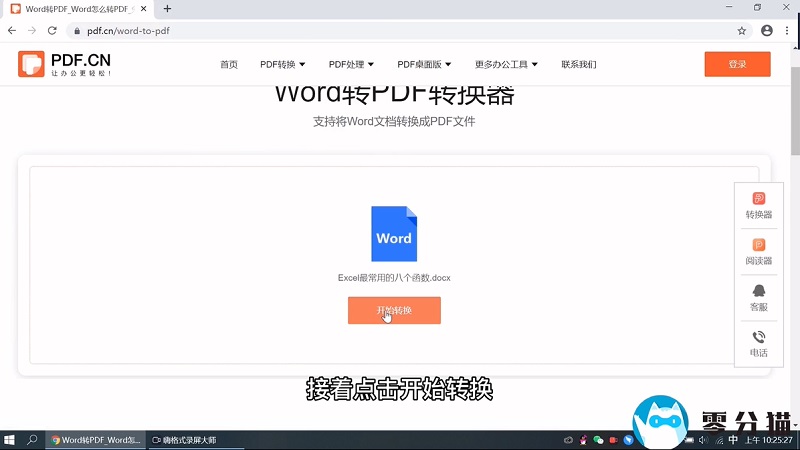The height and width of the screenshot is (450, 800).
Task: Expand the PDF处理 dropdown menu
Action: point(351,65)
